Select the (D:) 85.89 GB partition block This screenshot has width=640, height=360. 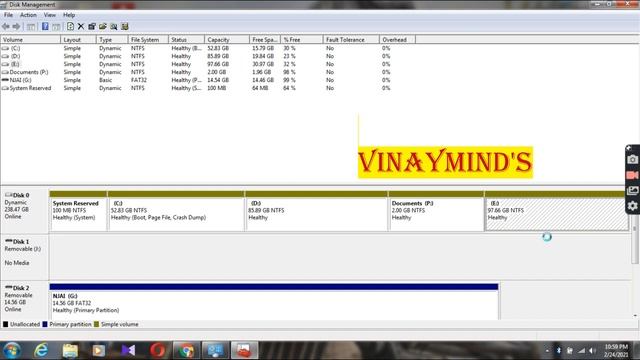[316, 211]
